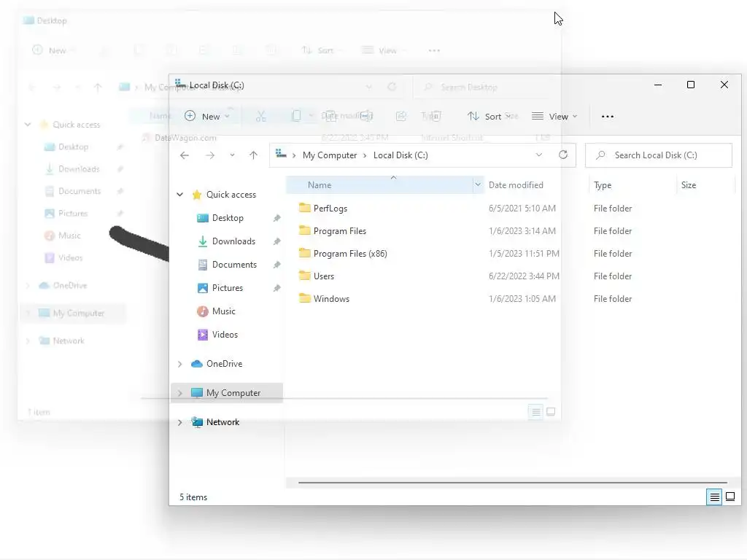Maximize the Local Disk (C:) window
747x560 pixels.
point(691,85)
